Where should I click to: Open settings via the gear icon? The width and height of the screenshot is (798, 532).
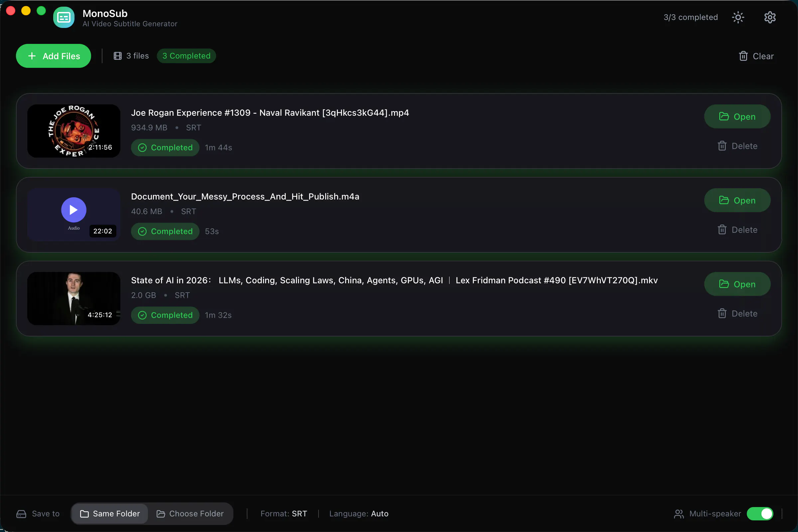(770, 17)
